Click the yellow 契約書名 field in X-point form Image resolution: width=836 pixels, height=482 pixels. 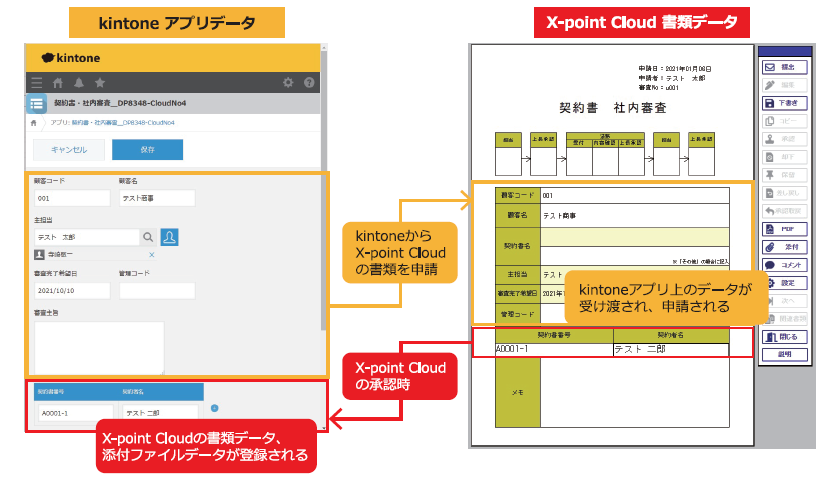tap(634, 237)
